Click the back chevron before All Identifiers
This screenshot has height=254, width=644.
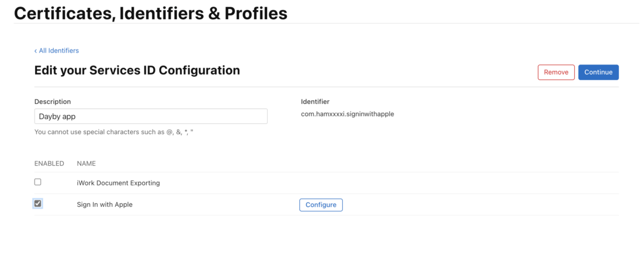click(36, 51)
